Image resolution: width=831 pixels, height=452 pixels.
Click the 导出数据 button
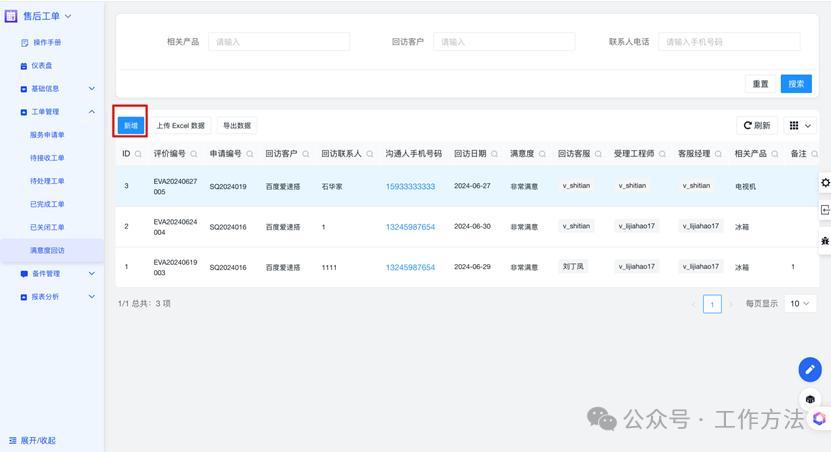[237, 126]
